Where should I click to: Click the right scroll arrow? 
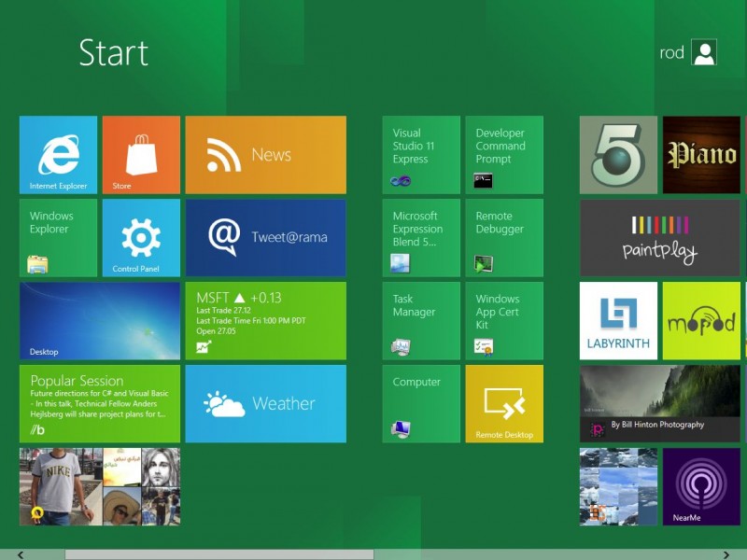726,554
